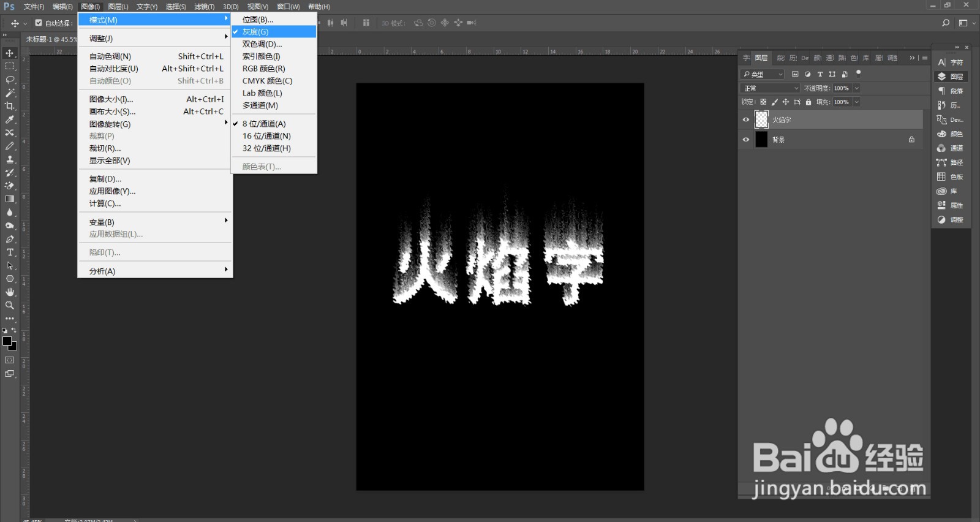Hide the 火焰字 layer

pos(746,120)
